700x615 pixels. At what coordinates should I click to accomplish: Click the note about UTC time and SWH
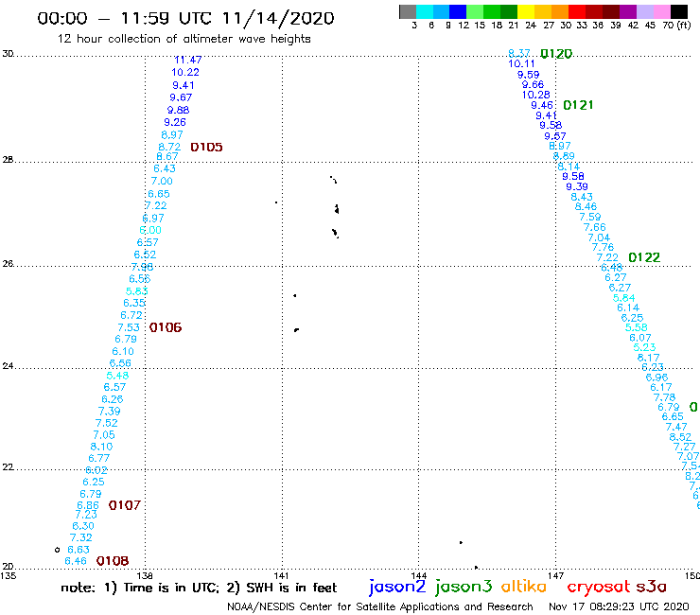[x=199, y=588]
